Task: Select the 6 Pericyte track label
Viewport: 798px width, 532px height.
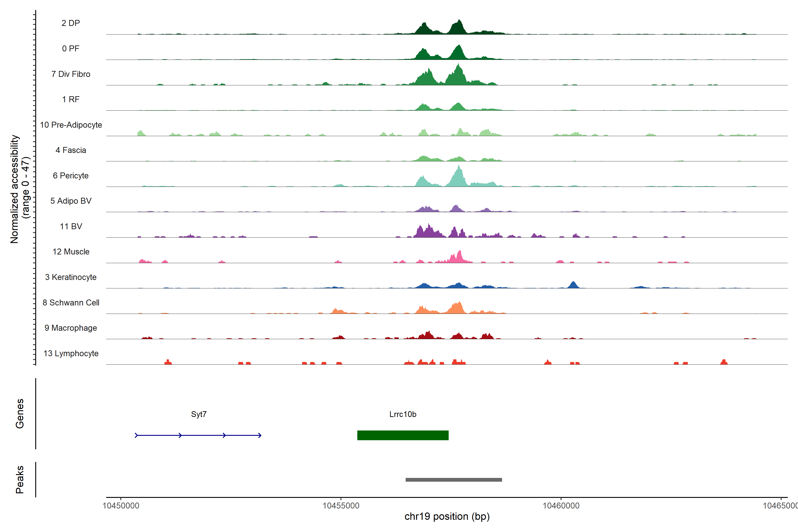Action: (70, 176)
